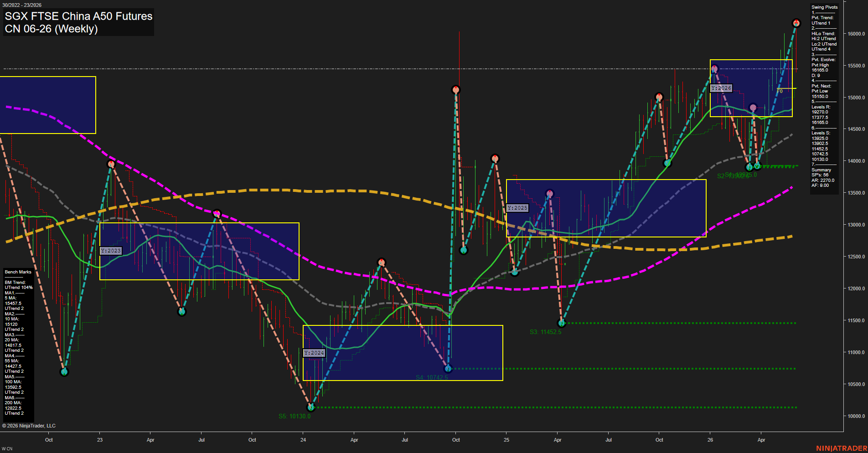Click the 17377.5 resistance level value
Viewport: 868px width, 453px height.
(820, 118)
